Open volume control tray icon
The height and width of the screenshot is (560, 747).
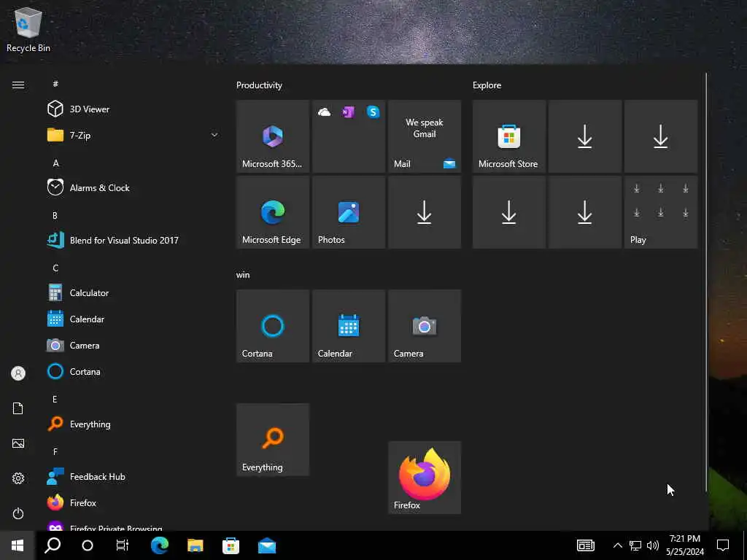tap(653, 545)
